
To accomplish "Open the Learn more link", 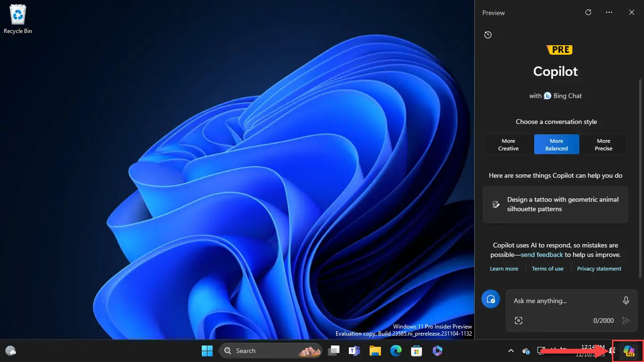I will [x=504, y=269].
